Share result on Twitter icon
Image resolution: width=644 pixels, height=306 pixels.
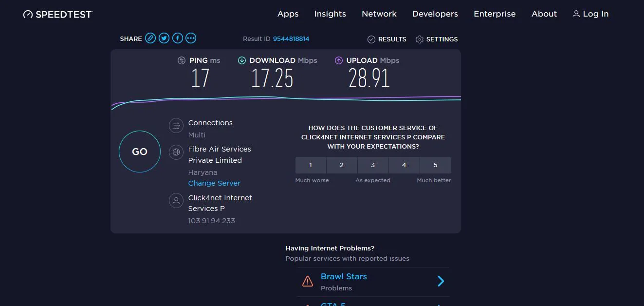pyautogui.click(x=164, y=38)
